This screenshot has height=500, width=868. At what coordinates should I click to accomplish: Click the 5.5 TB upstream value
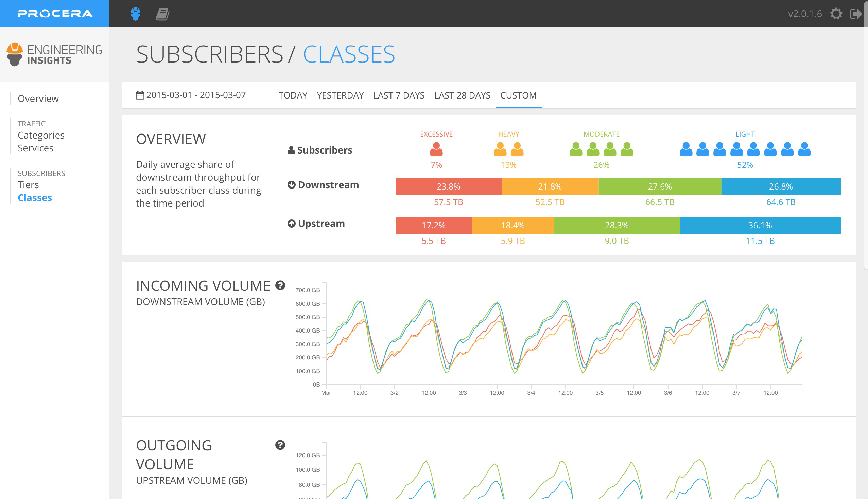[433, 241]
